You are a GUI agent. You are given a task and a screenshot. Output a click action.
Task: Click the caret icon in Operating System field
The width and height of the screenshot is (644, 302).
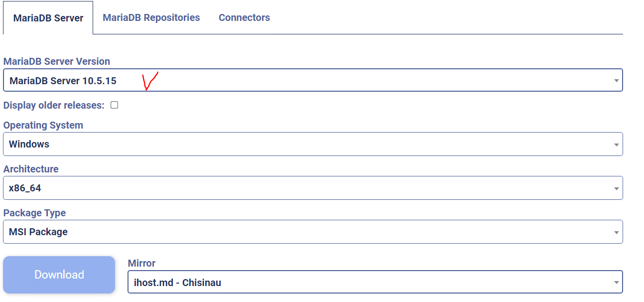(x=616, y=145)
